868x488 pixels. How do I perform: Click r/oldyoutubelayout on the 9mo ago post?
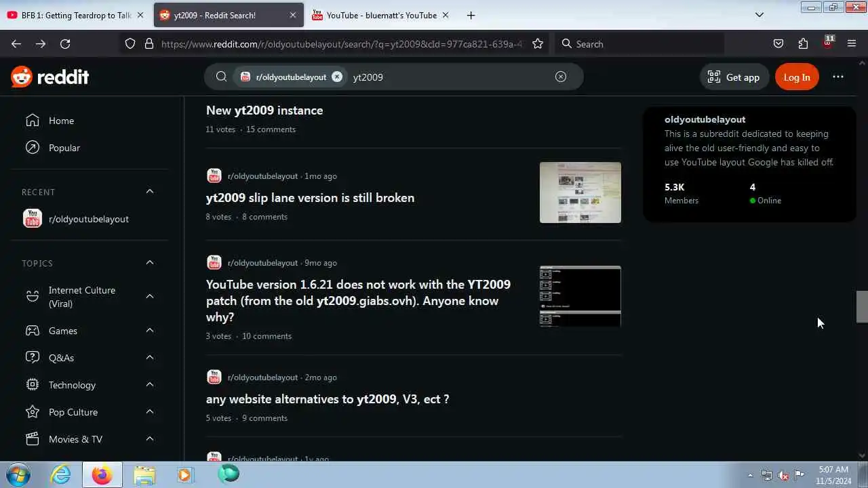[262, 263]
